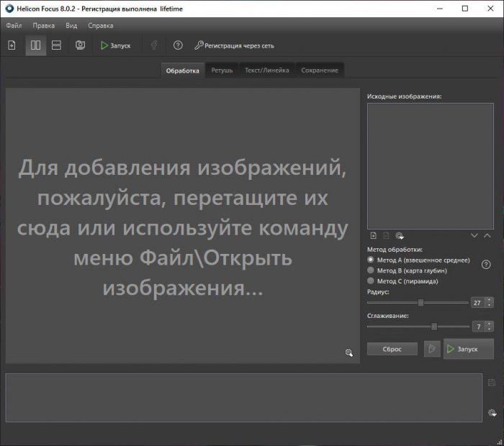Click the help question mark in toolbar
This screenshot has width=504, height=446.
point(178,45)
